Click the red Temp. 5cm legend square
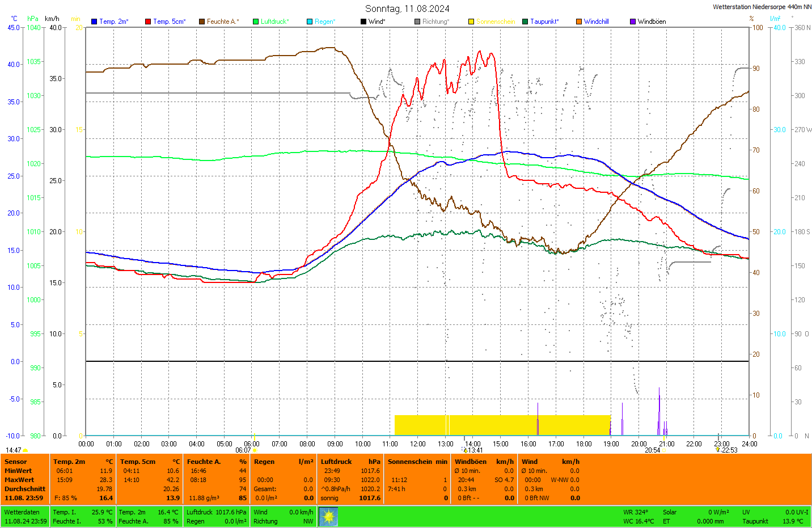The height and width of the screenshot is (528, 812). click(x=148, y=22)
